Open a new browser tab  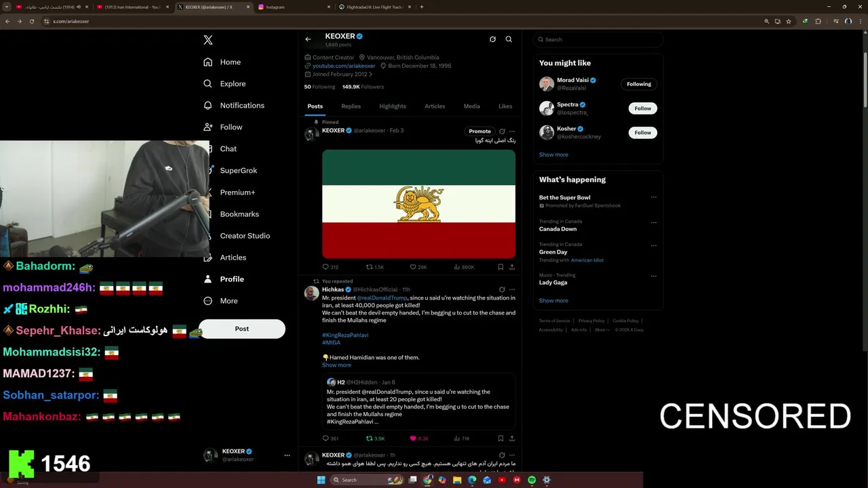click(422, 7)
